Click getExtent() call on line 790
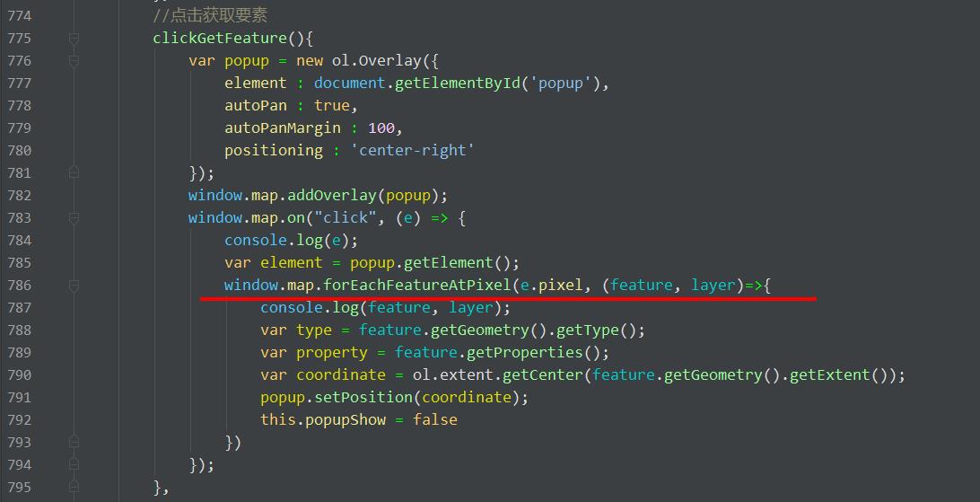This screenshot has height=502, width=980. [839, 375]
